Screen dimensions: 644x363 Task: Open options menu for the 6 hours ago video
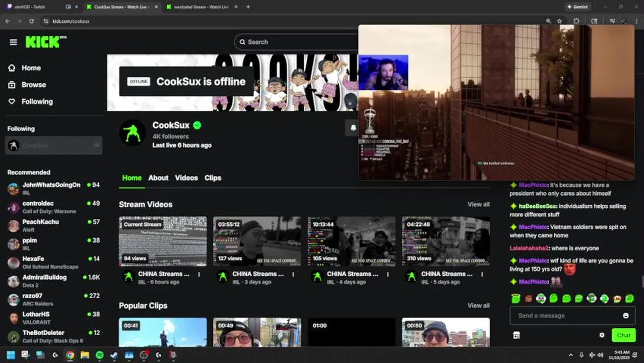(x=199, y=274)
